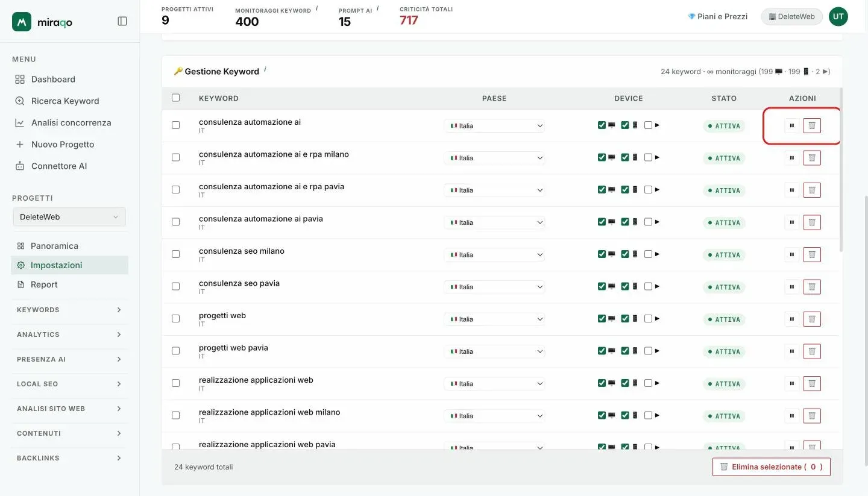868x496 pixels.
Task: Expand the ANALISI SITO WEB section
Action: (69, 409)
